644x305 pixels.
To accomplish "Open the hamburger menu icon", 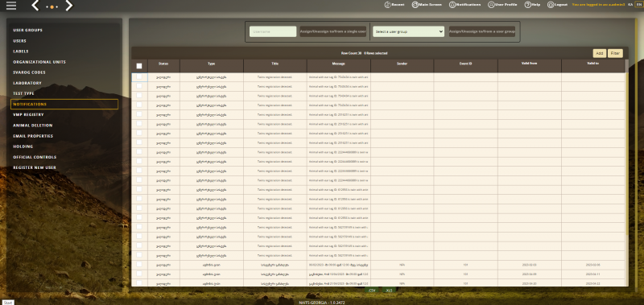I will (x=11, y=6).
